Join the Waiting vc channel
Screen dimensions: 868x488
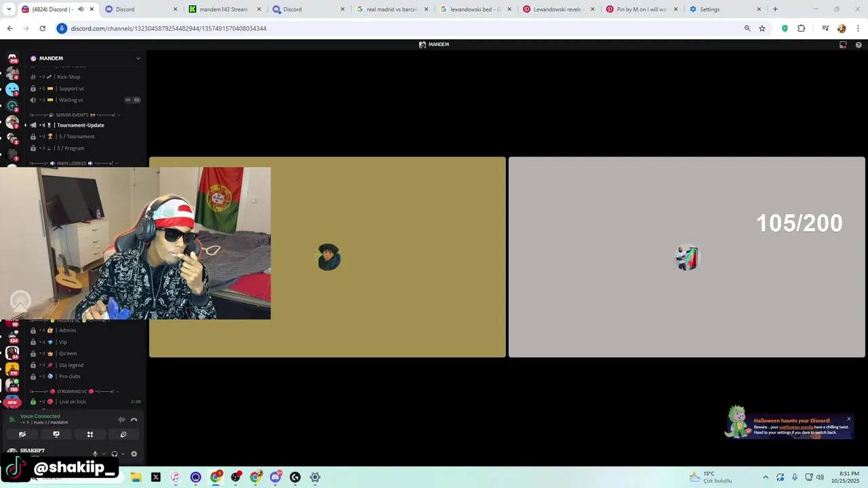[85, 100]
